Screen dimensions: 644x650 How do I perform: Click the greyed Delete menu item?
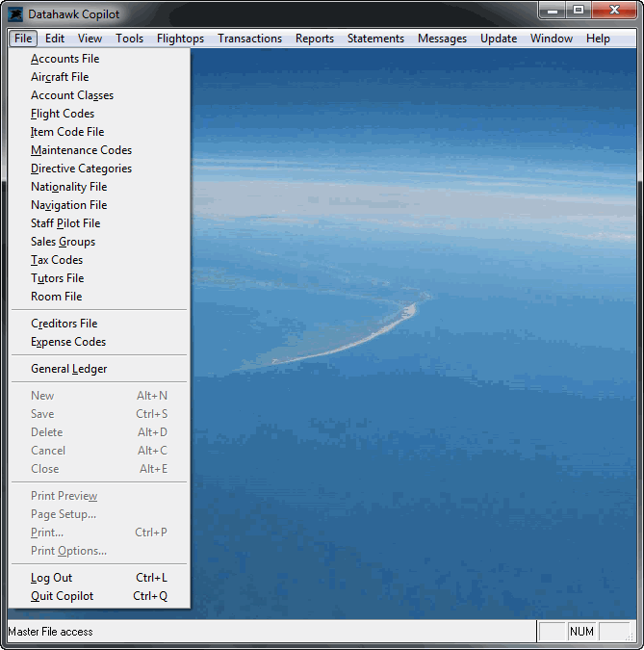click(99, 432)
